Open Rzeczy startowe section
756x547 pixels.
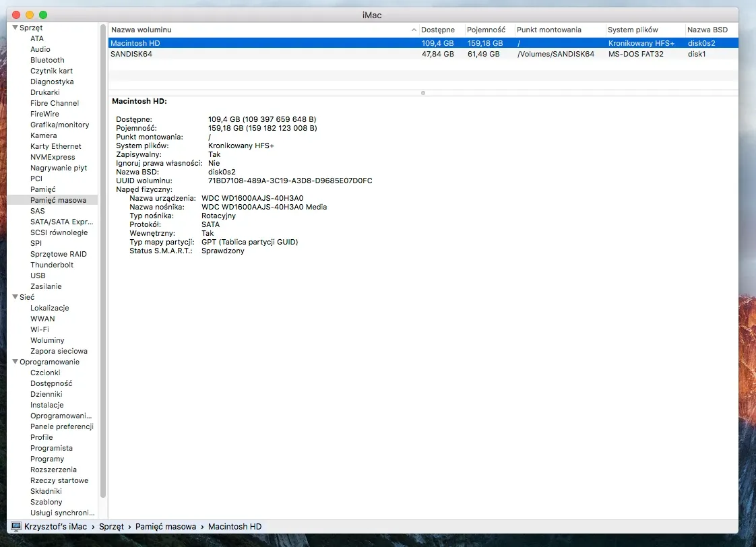(x=59, y=480)
